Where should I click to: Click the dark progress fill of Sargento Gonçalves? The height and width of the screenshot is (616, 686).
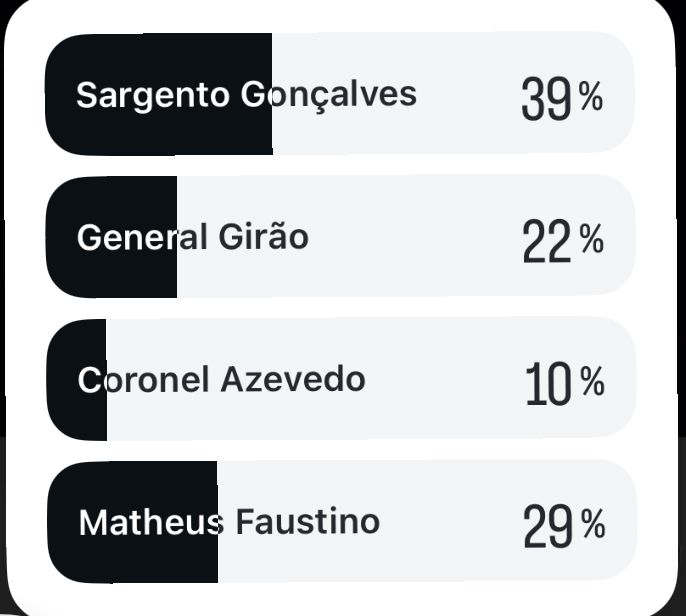(x=160, y=130)
